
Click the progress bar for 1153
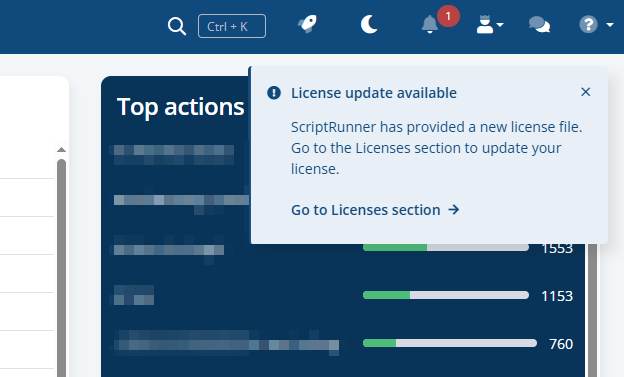point(446,295)
